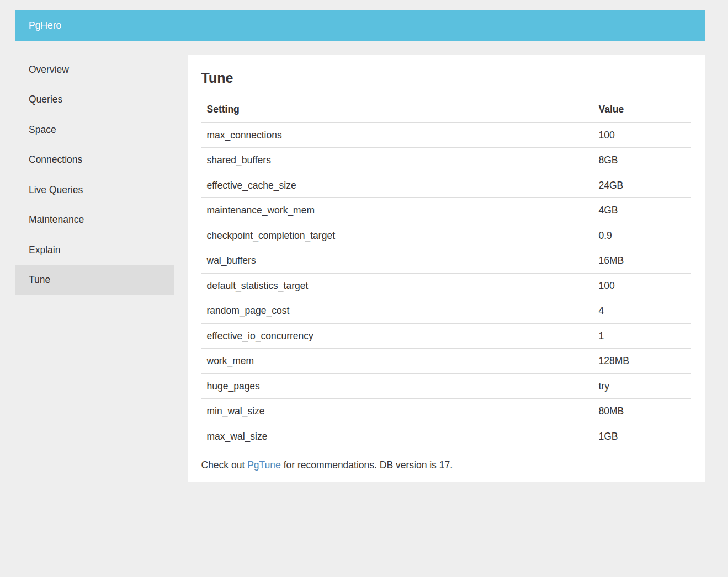View the Connections page
This screenshot has width=728, height=577.
pyautogui.click(x=55, y=159)
